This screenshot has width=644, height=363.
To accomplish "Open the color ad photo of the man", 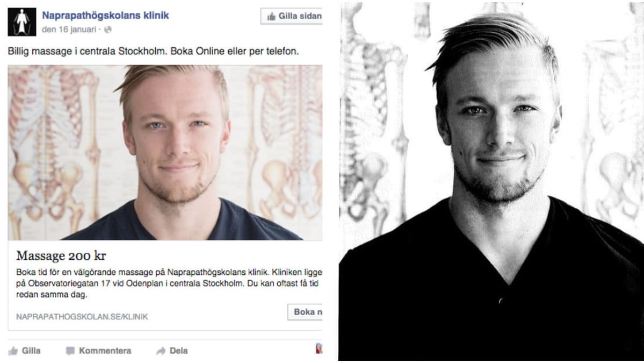I will tap(165, 153).
